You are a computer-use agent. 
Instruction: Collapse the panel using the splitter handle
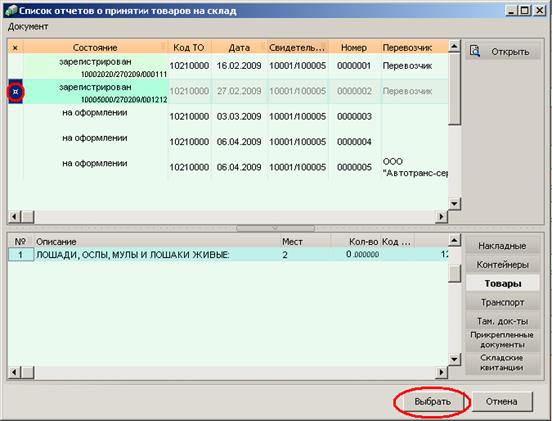(x=275, y=228)
